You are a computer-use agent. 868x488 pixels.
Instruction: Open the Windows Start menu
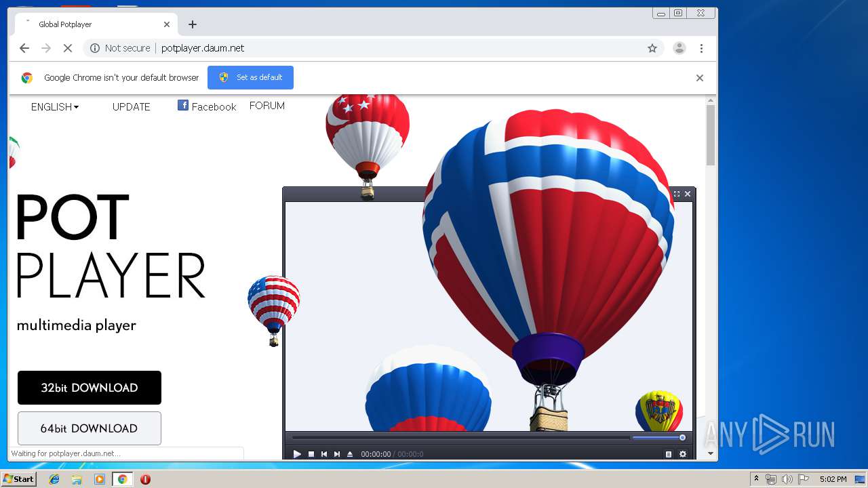click(19, 479)
